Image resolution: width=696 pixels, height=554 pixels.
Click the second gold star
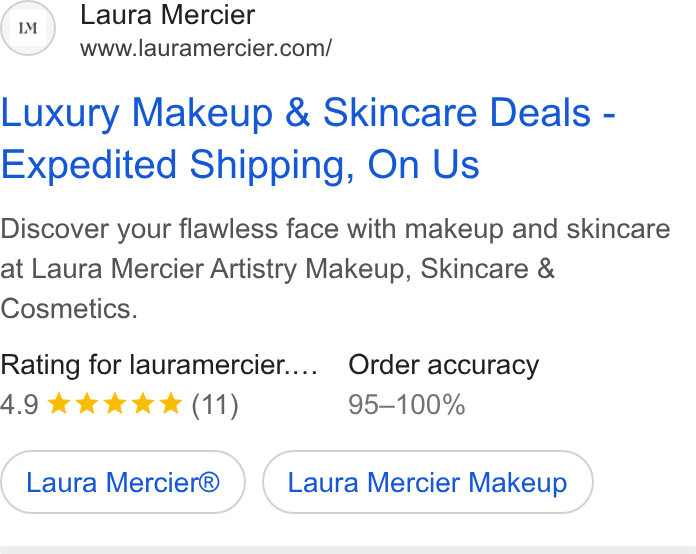click(x=87, y=404)
